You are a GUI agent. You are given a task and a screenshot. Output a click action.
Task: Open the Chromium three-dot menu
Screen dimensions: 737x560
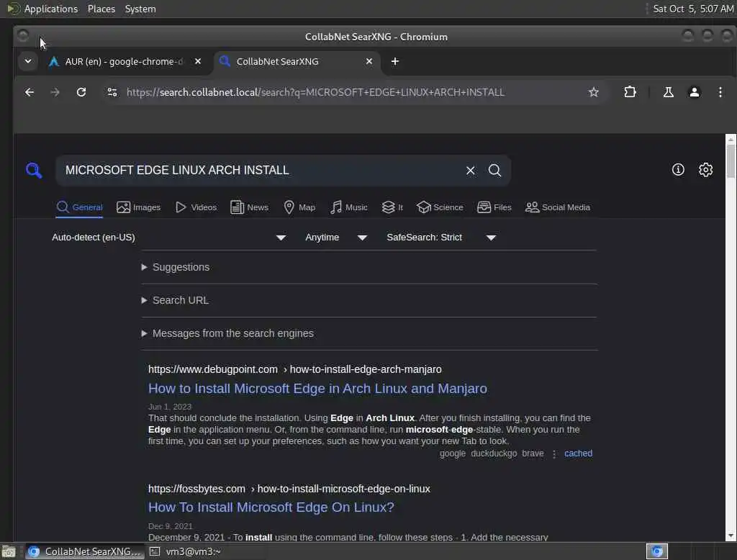coord(720,92)
